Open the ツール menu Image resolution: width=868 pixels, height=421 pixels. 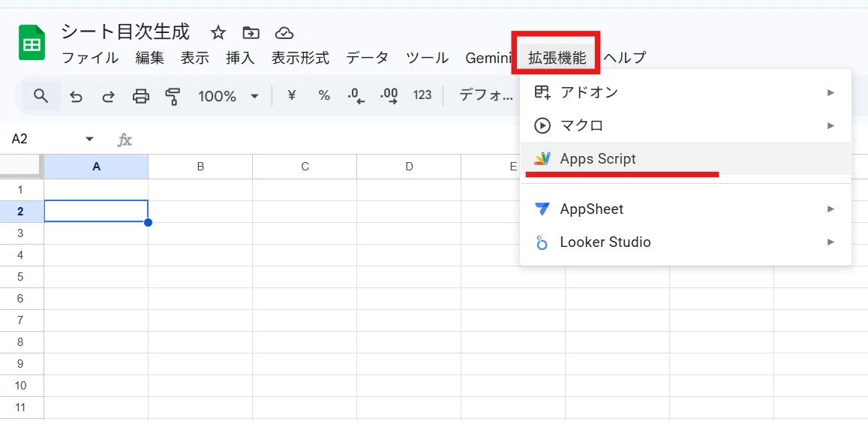click(x=427, y=58)
